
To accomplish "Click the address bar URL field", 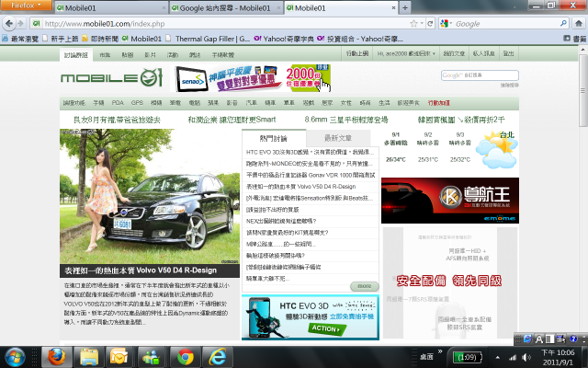I will click(225, 24).
